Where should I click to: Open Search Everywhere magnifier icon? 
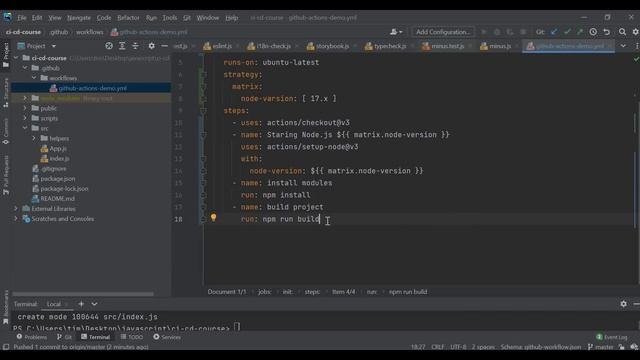(622, 32)
